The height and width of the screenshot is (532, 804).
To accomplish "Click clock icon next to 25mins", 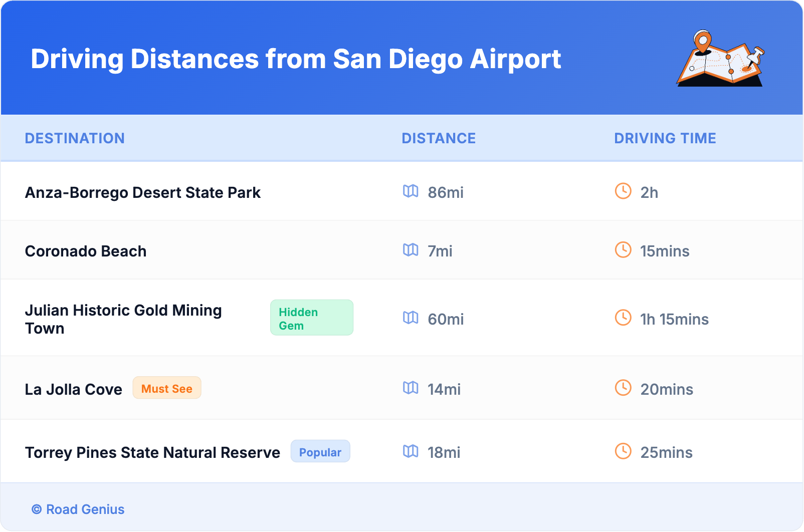I will pyautogui.click(x=623, y=452).
